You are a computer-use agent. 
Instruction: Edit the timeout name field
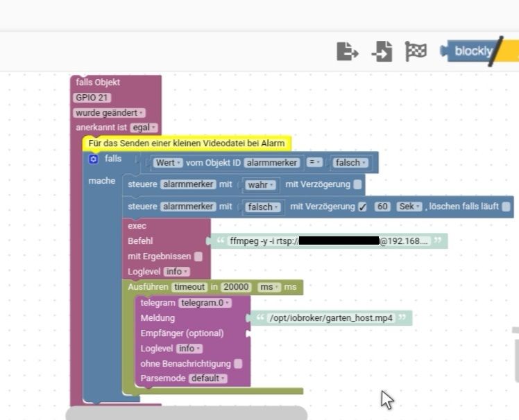[x=189, y=287]
